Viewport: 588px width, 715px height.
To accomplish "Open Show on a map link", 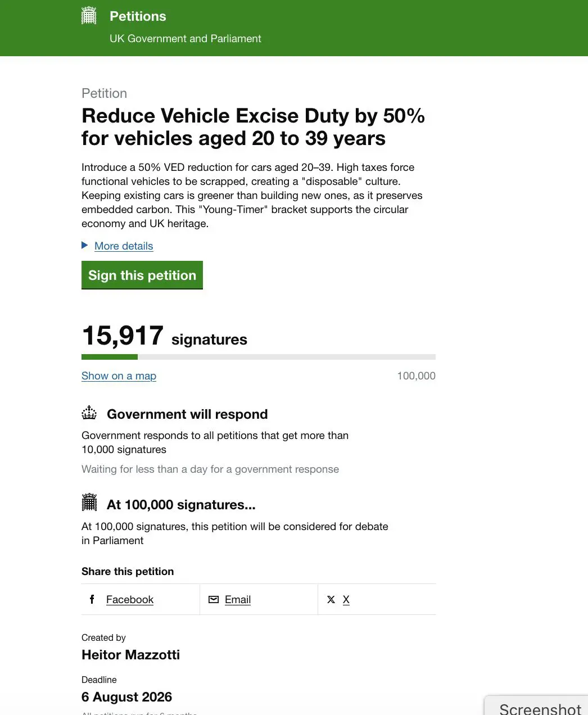I will pos(119,376).
